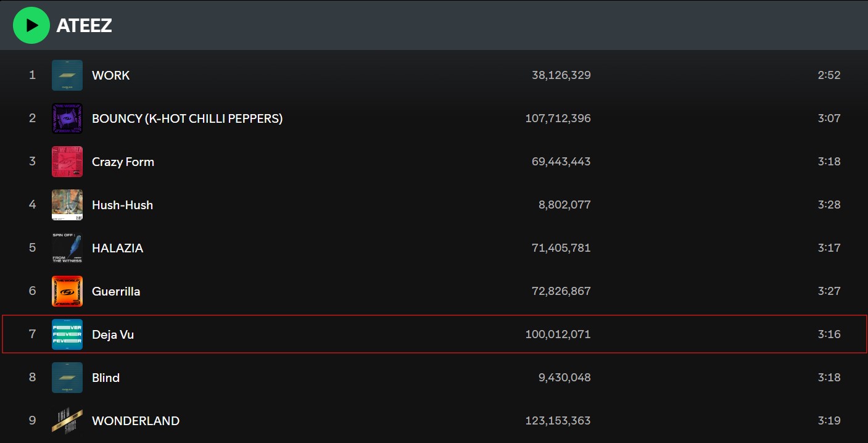The width and height of the screenshot is (868, 443).
Task: Select the 3:27 duration of Guerrilla
Action: point(829,291)
